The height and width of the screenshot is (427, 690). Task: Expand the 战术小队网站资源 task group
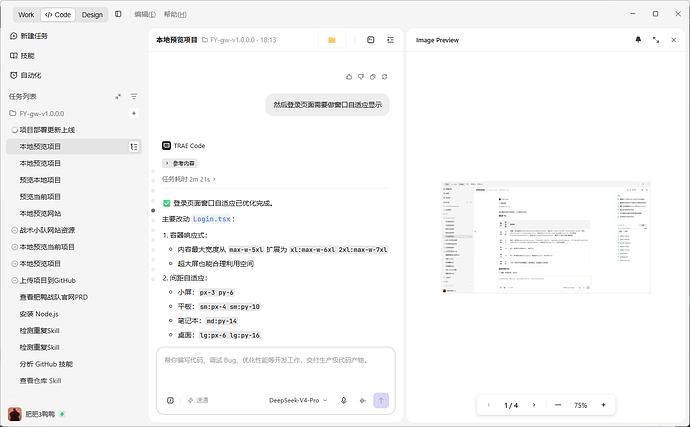pyautogui.click(x=15, y=230)
